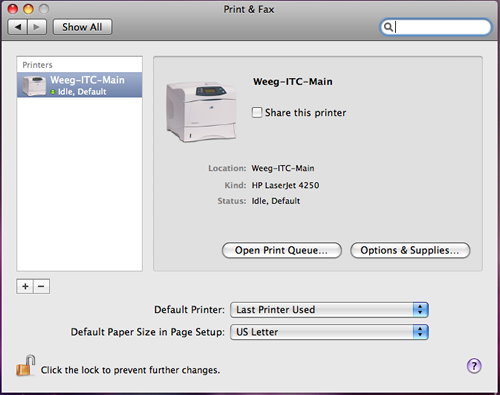Open the Default Paper Size dropdown

(x=329, y=332)
